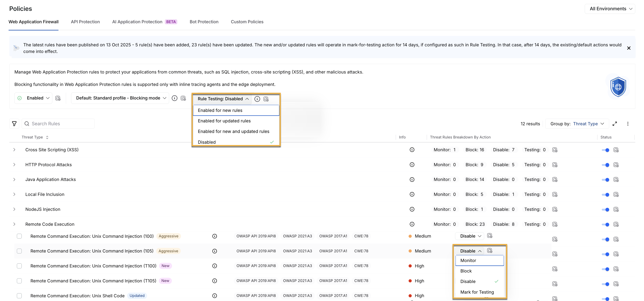Click info icon for Unix Shell Code rule
Viewport: 644px width, 301px height.
[214, 296]
